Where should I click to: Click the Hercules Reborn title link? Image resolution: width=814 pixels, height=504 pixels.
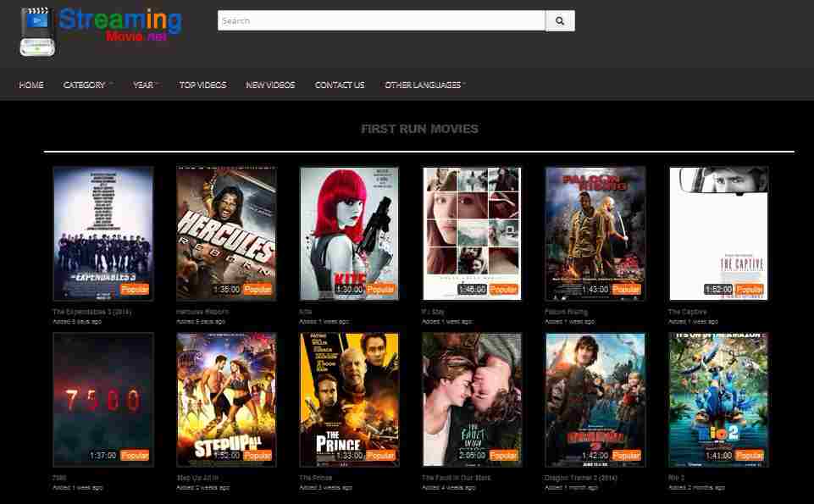(202, 312)
